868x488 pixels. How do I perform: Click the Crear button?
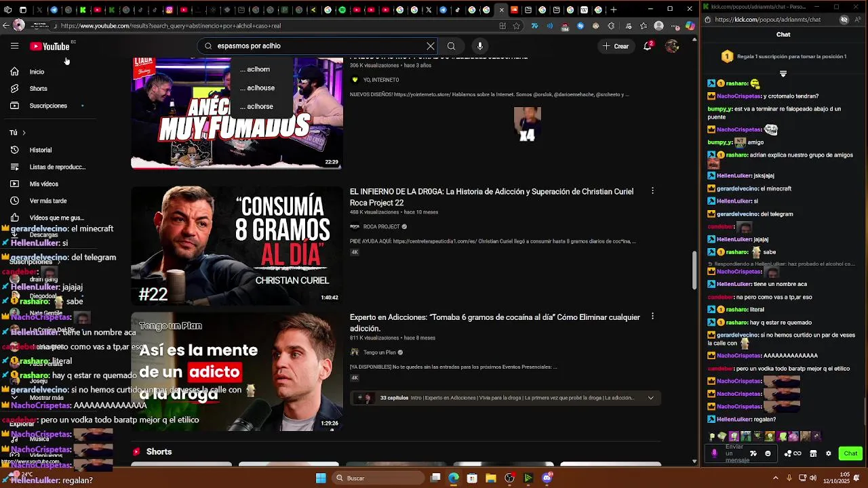pos(616,46)
